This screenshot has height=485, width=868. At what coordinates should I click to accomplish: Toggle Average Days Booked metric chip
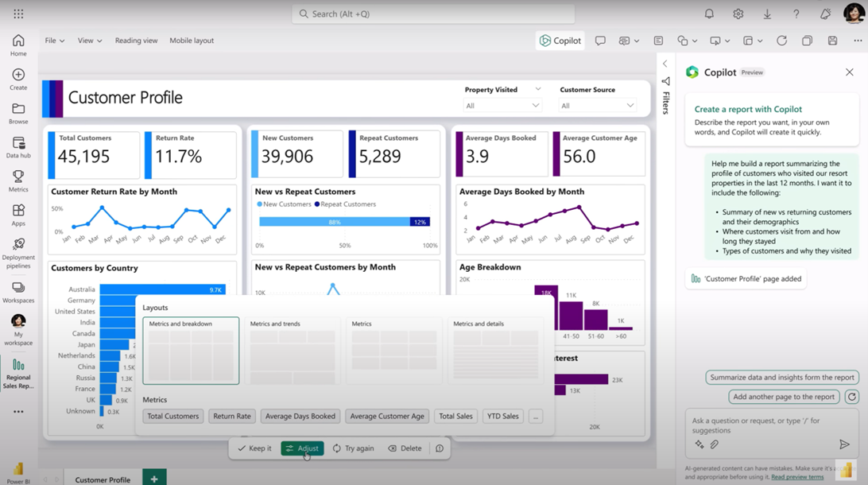pyautogui.click(x=300, y=417)
